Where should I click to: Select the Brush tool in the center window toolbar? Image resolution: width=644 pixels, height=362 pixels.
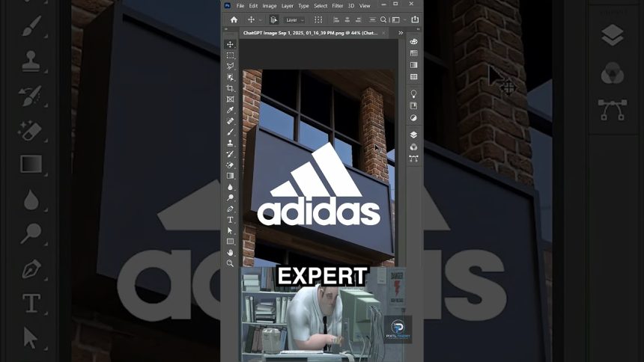click(230, 132)
